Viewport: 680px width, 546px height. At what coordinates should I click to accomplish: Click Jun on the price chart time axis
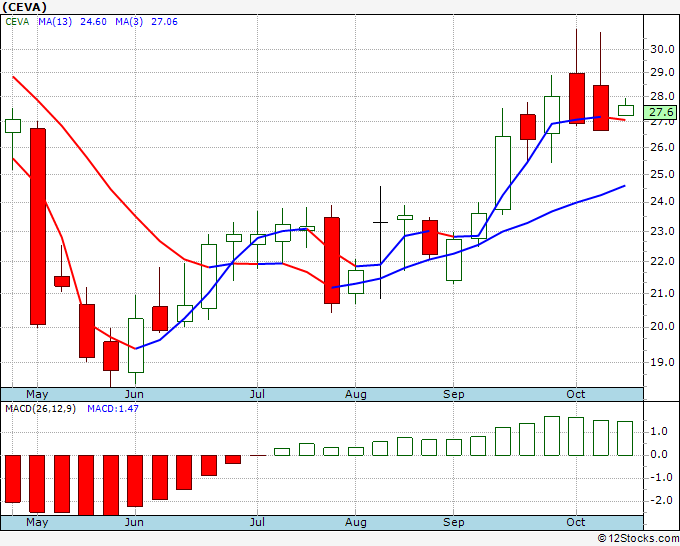point(134,395)
